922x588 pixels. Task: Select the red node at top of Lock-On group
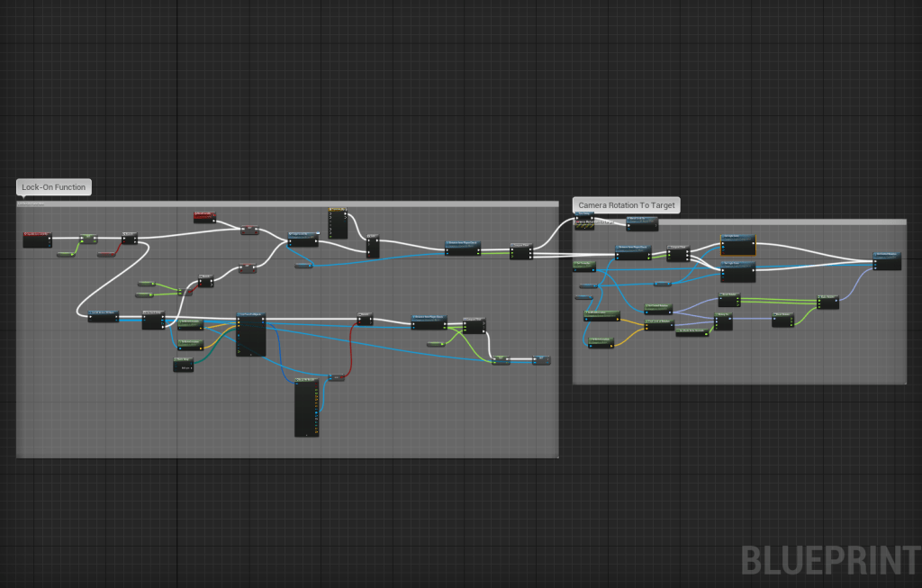coord(205,216)
